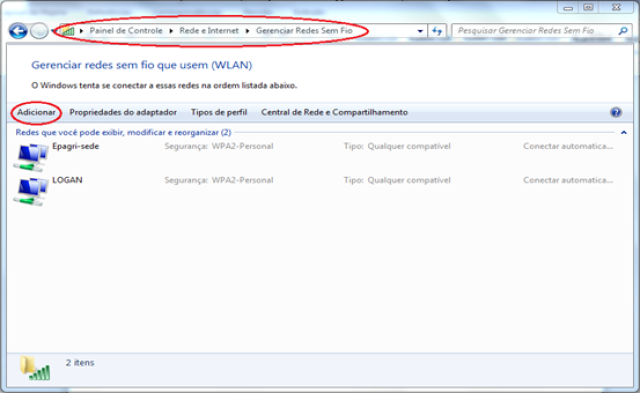The image size is (640, 393).
Task: Click the search magnifier icon
Action: point(623,31)
